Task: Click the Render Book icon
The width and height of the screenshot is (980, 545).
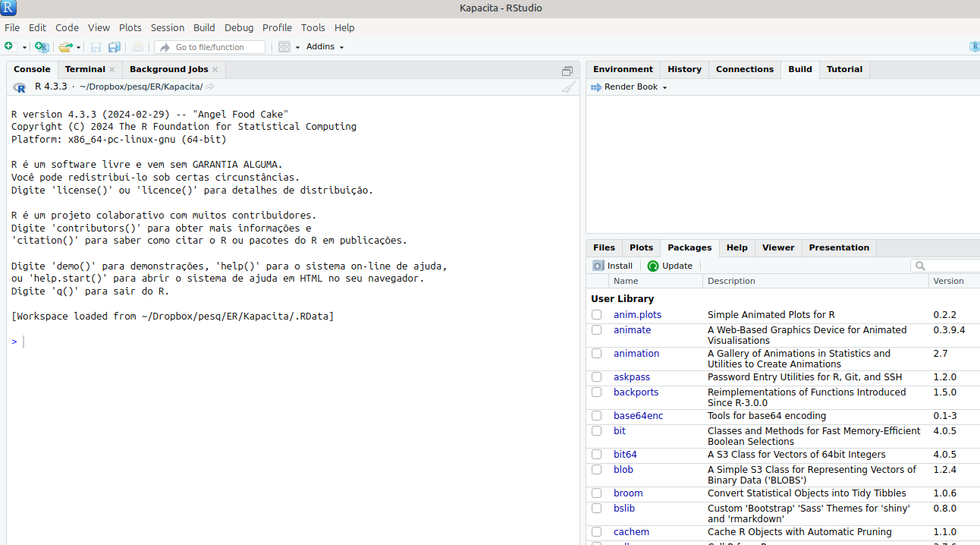Action: click(595, 87)
